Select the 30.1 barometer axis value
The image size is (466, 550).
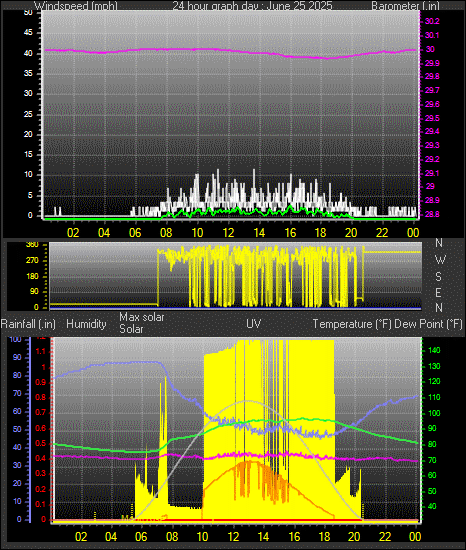coord(432,35)
